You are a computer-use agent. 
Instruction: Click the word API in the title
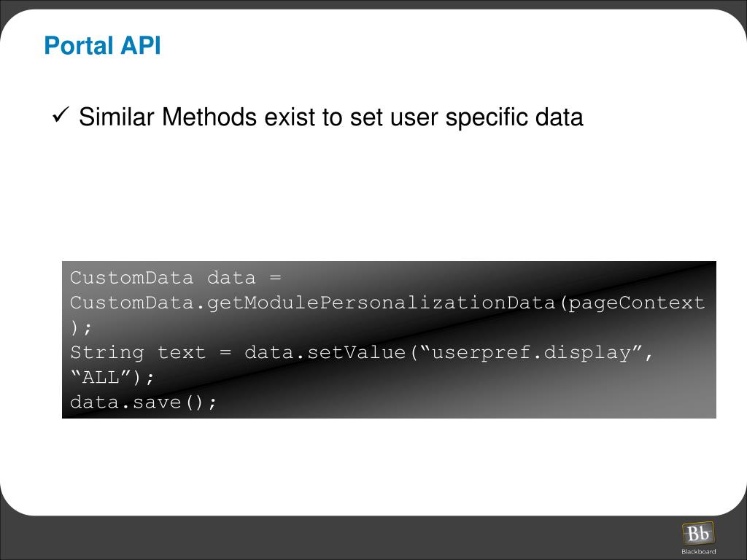click(141, 46)
